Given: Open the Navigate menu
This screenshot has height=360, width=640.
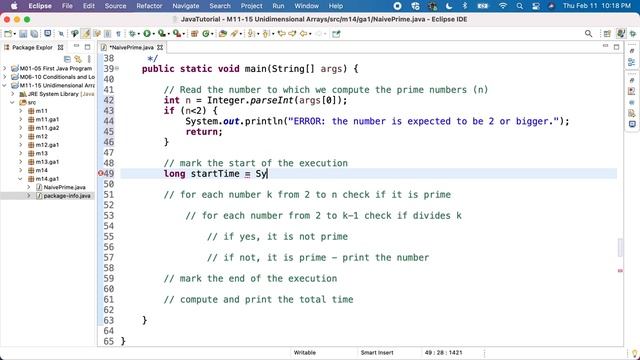Looking at the screenshot, I should [x=186, y=6].
